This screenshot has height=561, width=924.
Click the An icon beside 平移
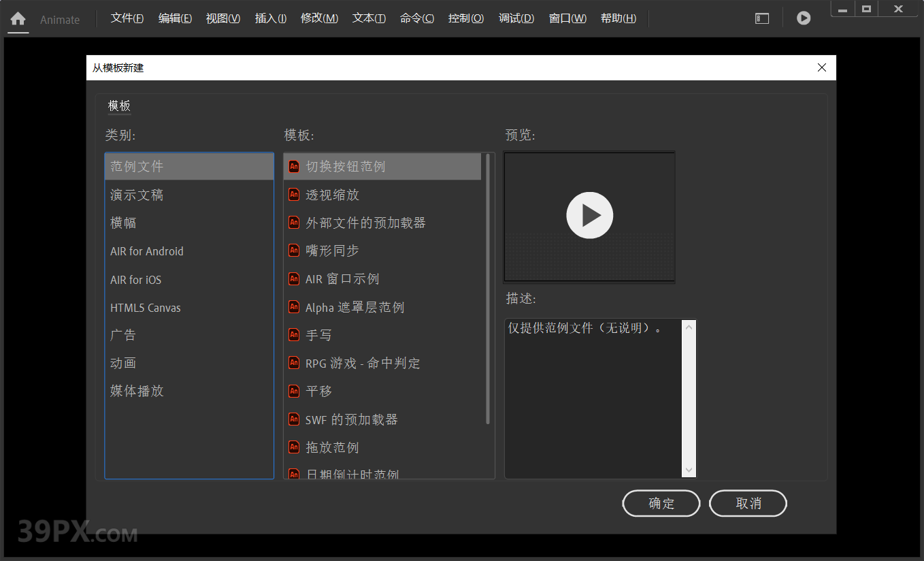[x=294, y=391]
